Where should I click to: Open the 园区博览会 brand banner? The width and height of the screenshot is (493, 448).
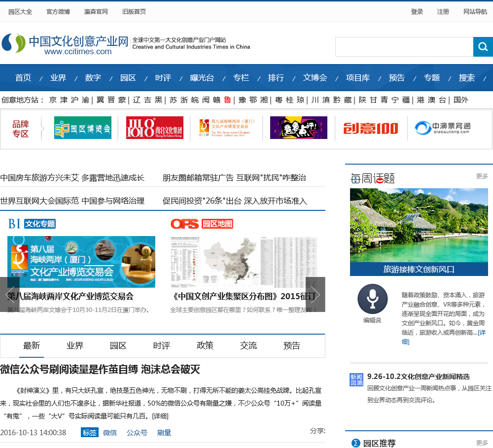point(83,128)
